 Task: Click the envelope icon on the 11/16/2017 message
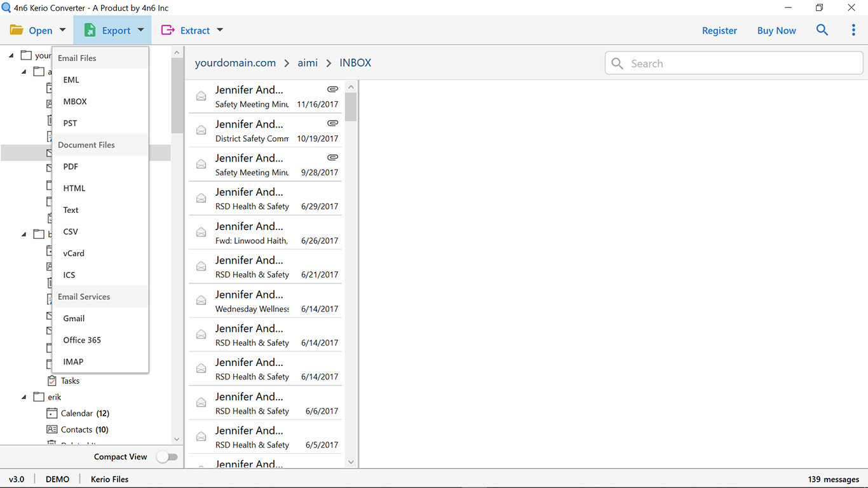(201, 96)
